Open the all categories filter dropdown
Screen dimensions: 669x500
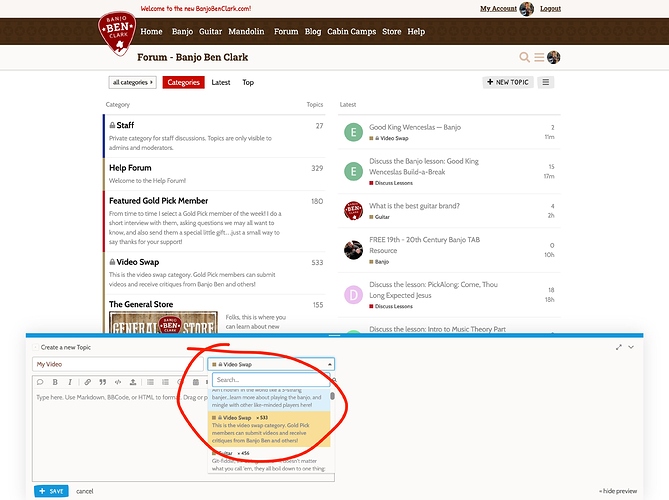132,83
